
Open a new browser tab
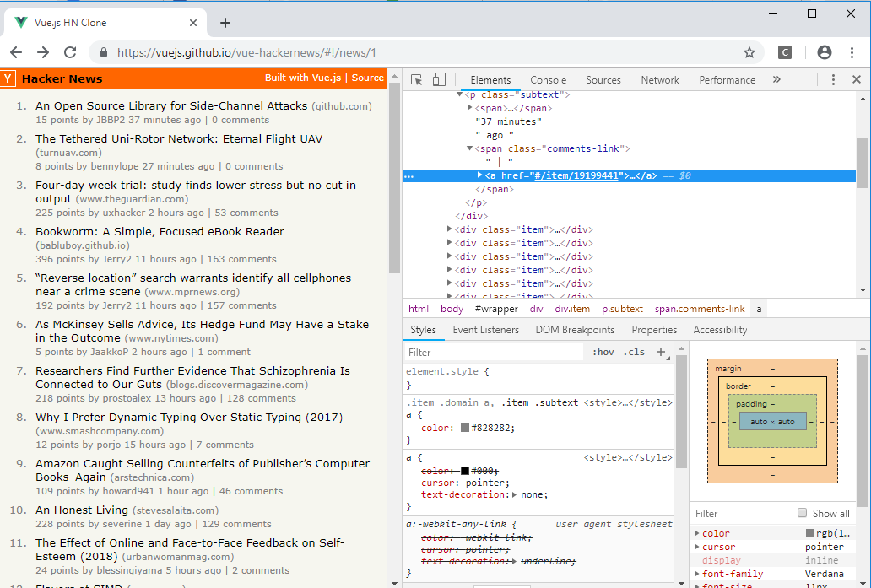(225, 23)
